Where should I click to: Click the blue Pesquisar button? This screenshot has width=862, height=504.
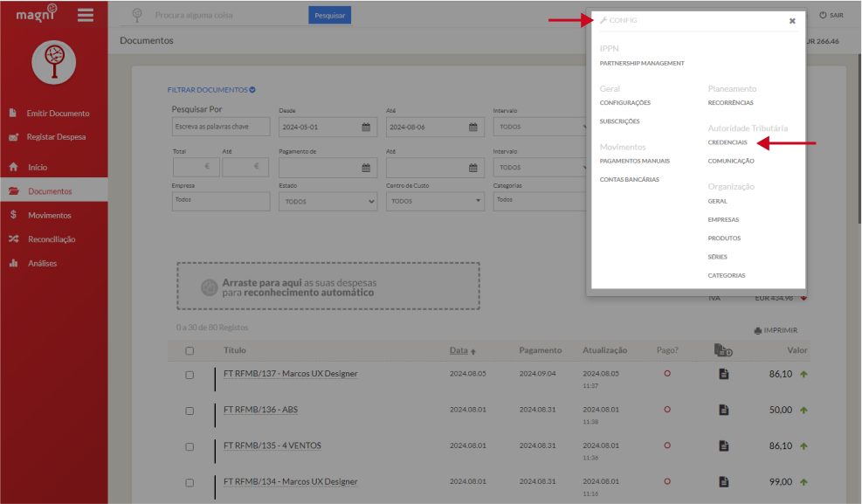tap(330, 16)
